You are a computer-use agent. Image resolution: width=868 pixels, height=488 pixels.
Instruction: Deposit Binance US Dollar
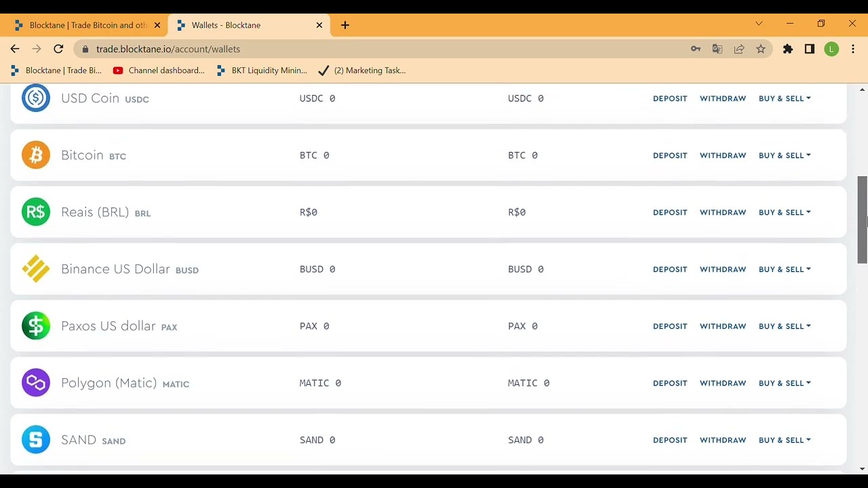click(x=670, y=269)
